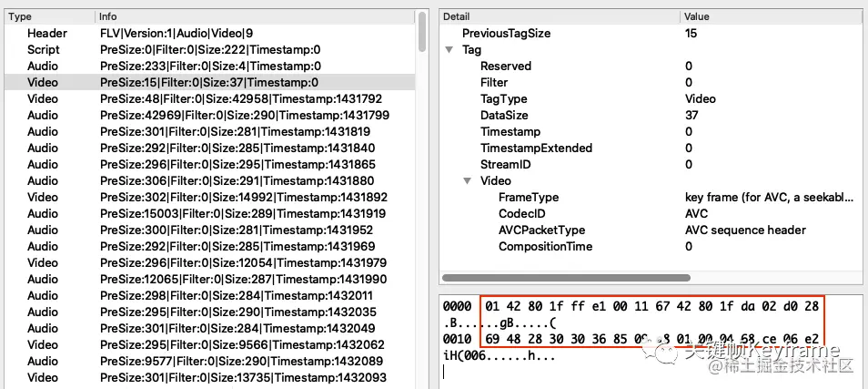This screenshot has width=868, height=389.
Task: Select the Audio row with Timestamp:1431819
Action: [210, 132]
